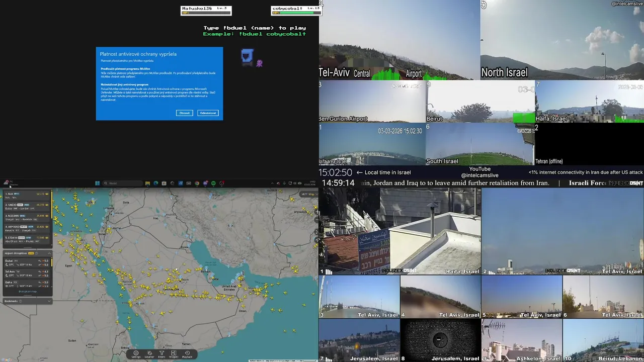
Task: Click the microphone icon in system tray
Action: tap(284, 183)
